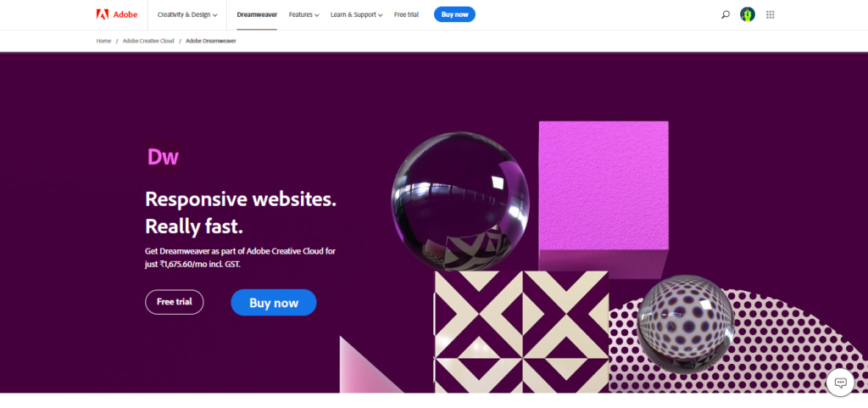Go to Home breadcrumb link
This screenshot has height=408, width=868.
click(x=103, y=41)
